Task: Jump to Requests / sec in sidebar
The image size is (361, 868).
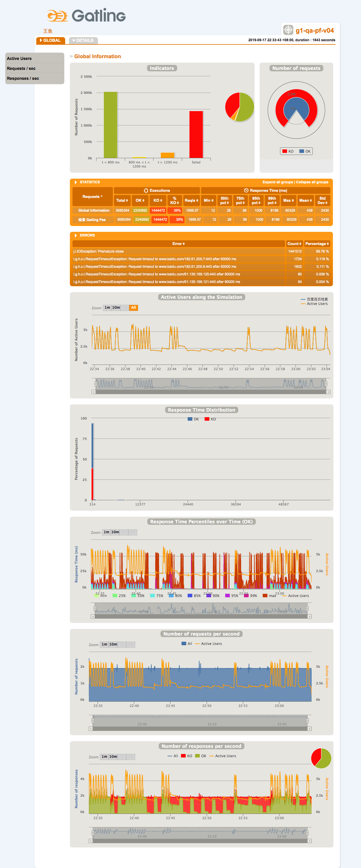Action: 21,68
